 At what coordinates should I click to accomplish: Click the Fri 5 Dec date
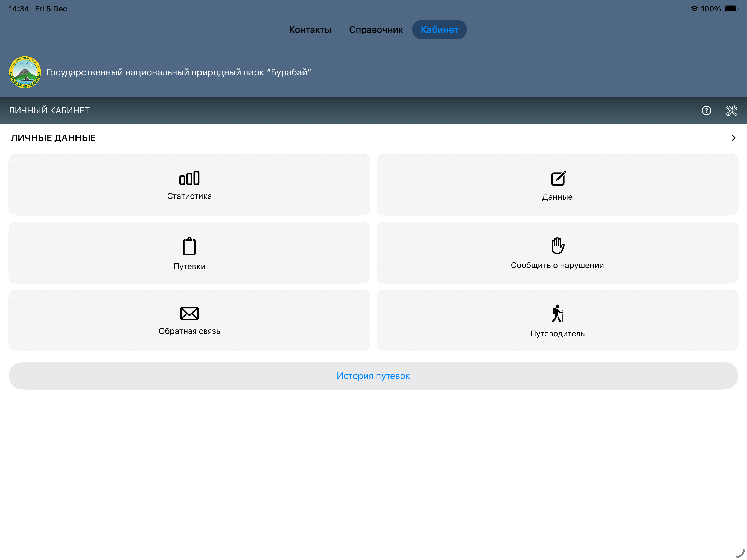click(51, 9)
